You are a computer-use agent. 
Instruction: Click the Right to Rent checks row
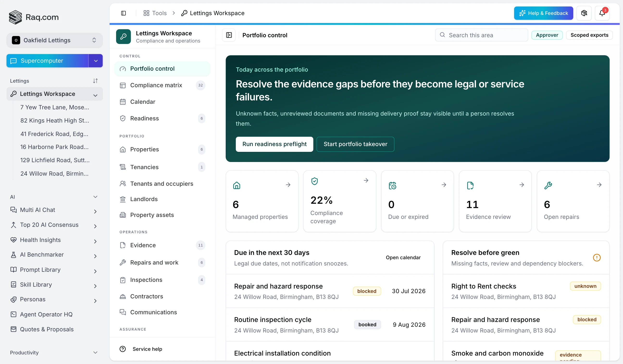pyautogui.click(x=526, y=291)
